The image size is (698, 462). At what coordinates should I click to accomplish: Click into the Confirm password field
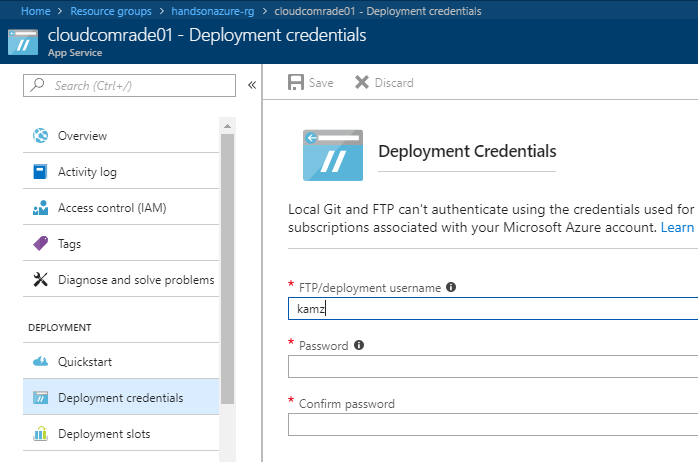pos(493,425)
